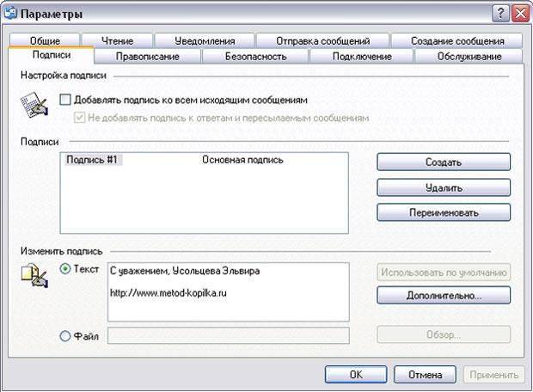Open the Создание сообщения tab
The width and height of the screenshot is (533, 392).
[x=457, y=40]
